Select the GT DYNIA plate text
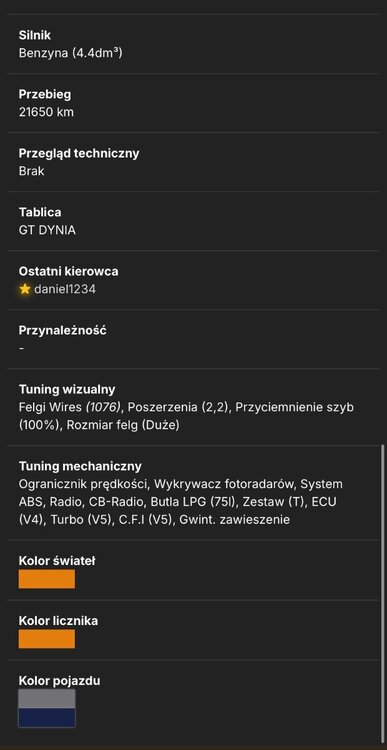 (x=47, y=230)
